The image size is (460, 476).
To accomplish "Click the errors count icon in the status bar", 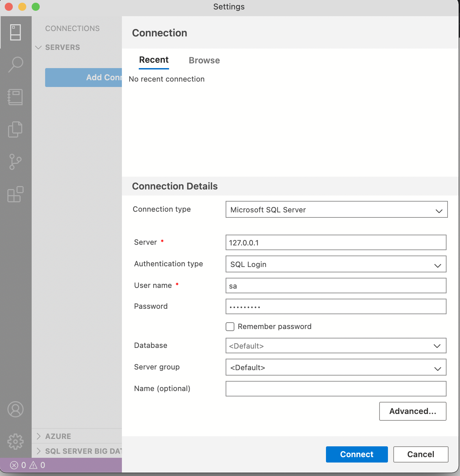I will click(x=14, y=465).
